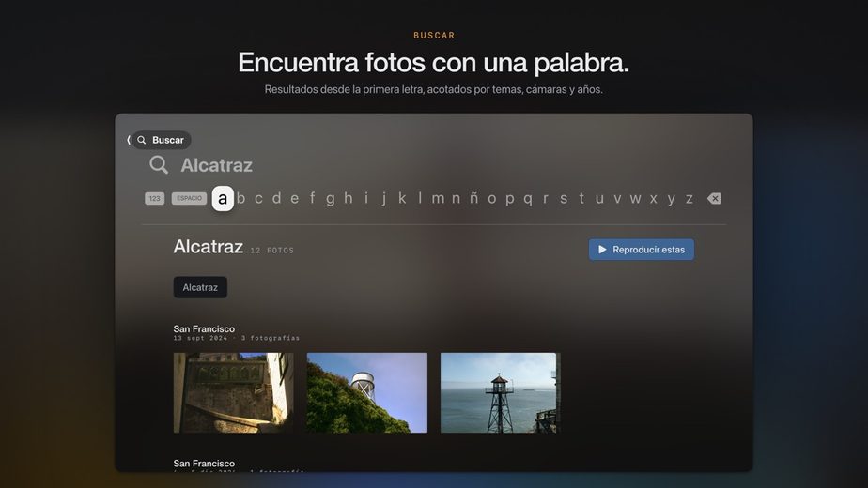Select letter e on keyboard
This screenshot has height=488, width=868.
tap(295, 198)
